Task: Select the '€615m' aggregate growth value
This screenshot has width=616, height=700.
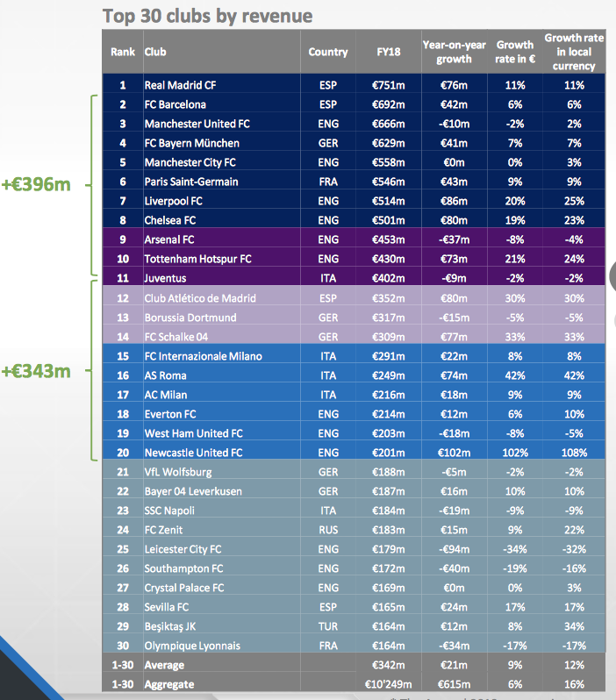Action: click(454, 684)
